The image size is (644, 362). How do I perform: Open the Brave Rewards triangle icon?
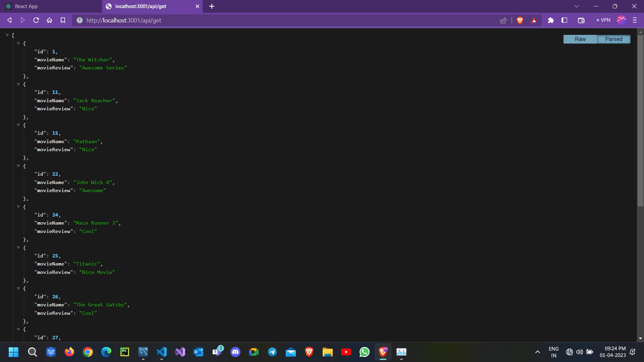coord(534,20)
